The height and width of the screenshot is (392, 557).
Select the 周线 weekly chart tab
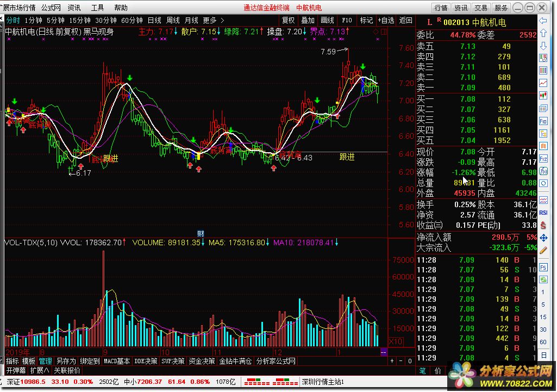point(173,20)
